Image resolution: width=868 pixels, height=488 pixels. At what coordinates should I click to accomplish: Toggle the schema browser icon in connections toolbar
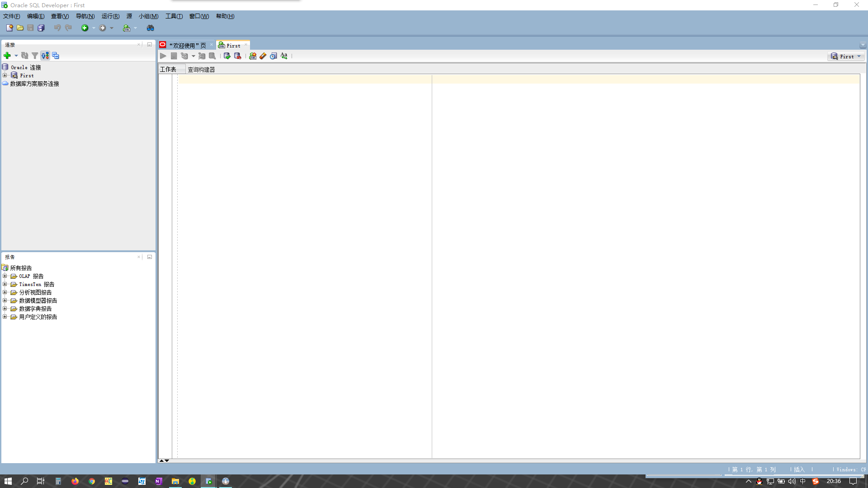[56, 56]
